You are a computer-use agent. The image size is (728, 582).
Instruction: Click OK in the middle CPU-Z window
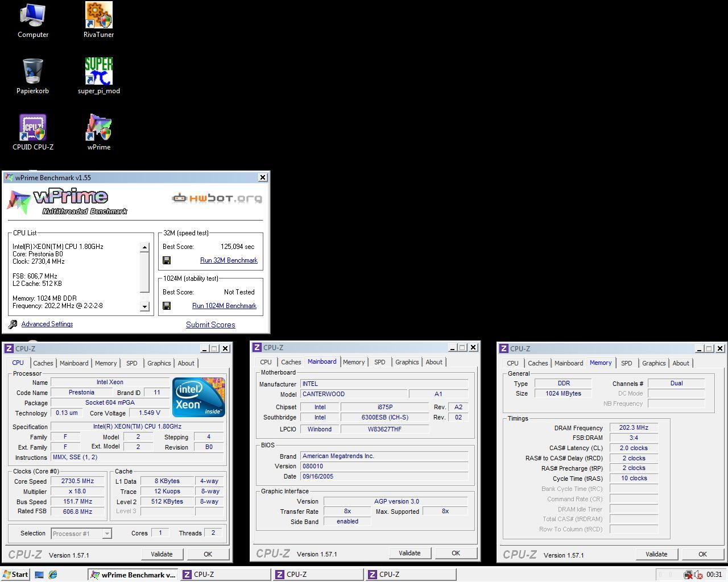(456, 553)
